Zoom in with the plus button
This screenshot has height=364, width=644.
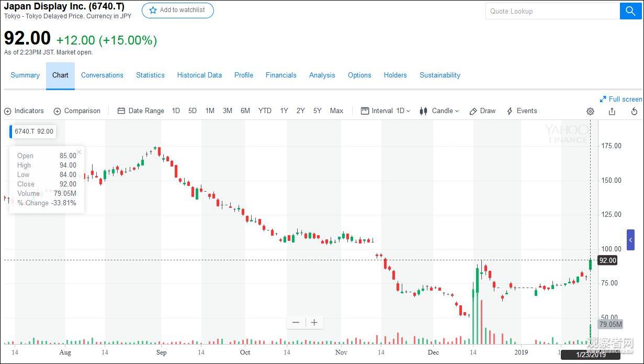(x=314, y=322)
